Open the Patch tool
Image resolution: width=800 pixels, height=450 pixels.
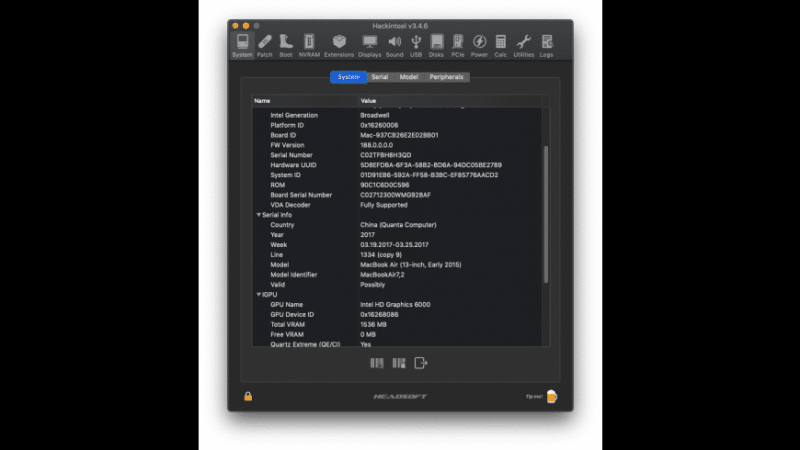(264, 46)
